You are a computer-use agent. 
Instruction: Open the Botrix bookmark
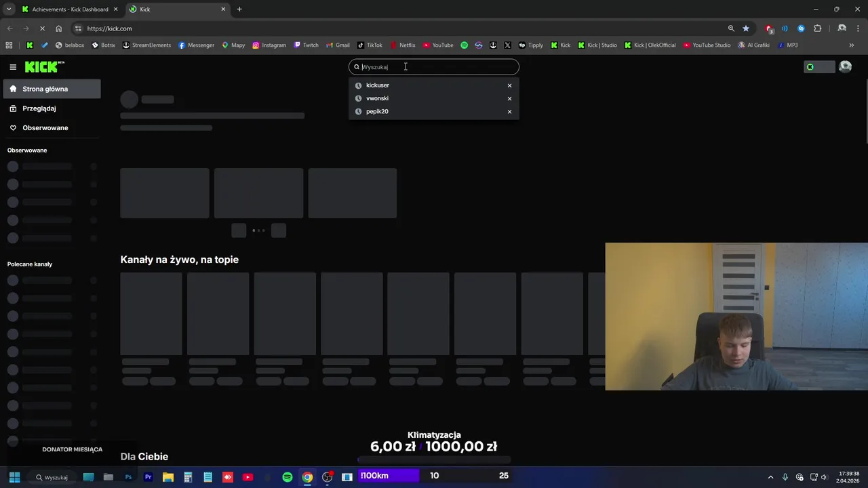103,45
